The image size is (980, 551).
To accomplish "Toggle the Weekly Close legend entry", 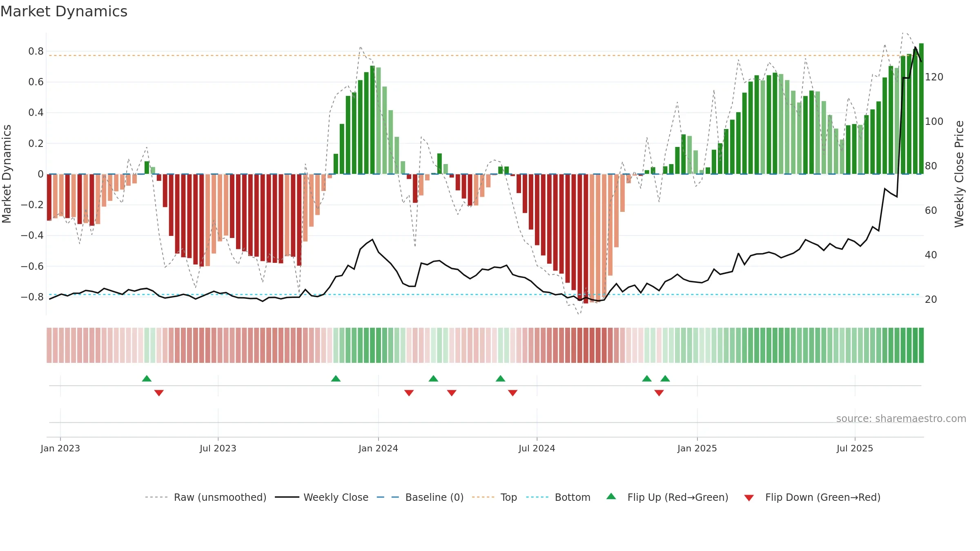I will (x=321, y=497).
